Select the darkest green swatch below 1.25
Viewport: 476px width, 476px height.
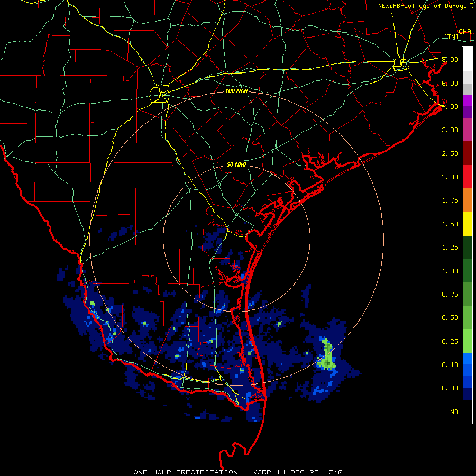coord(467,247)
